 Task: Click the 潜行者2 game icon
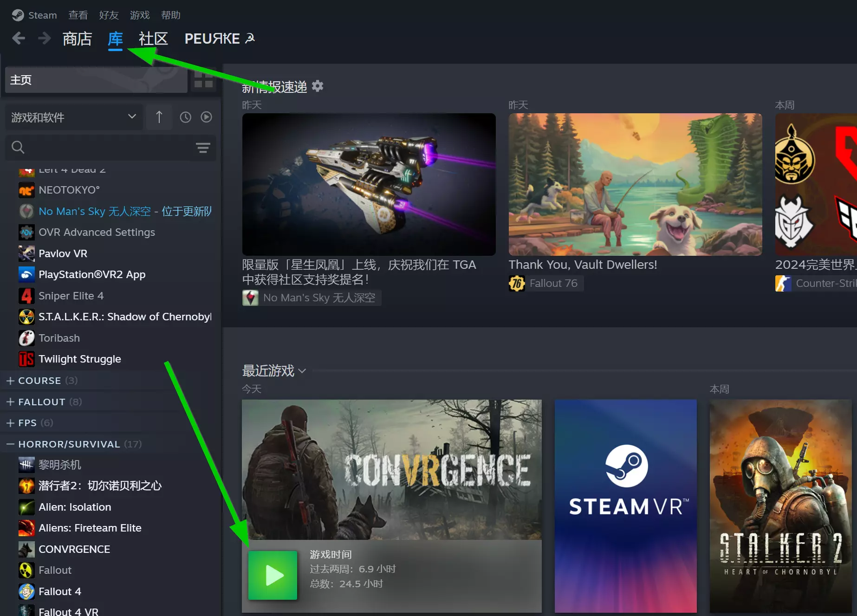coord(26,486)
